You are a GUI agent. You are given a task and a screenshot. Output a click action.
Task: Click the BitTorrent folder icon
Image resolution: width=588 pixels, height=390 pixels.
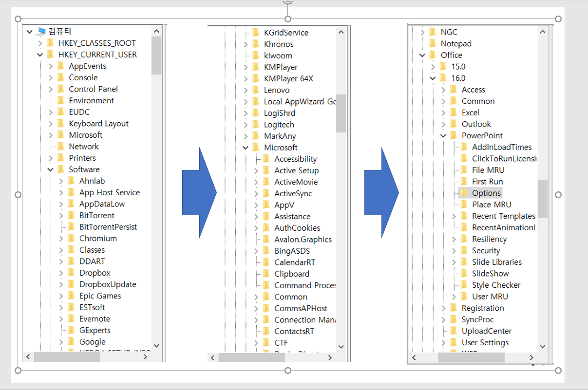pos(71,215)
